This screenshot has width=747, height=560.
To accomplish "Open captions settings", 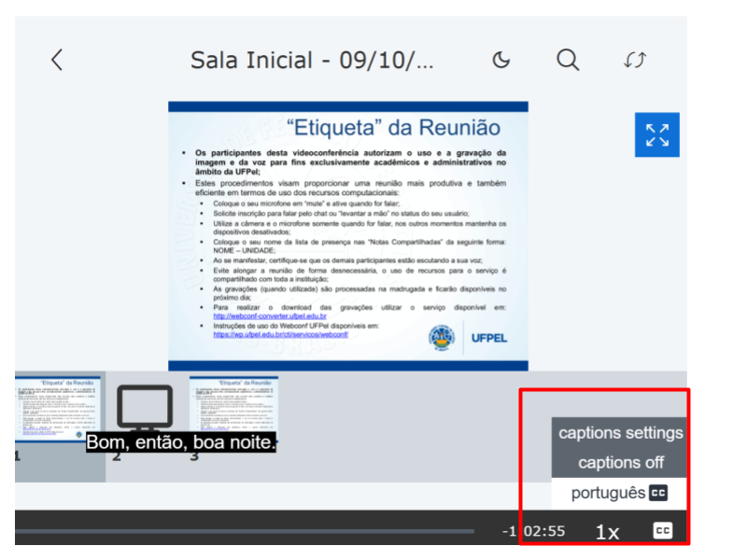I will (x=620, y=433).
